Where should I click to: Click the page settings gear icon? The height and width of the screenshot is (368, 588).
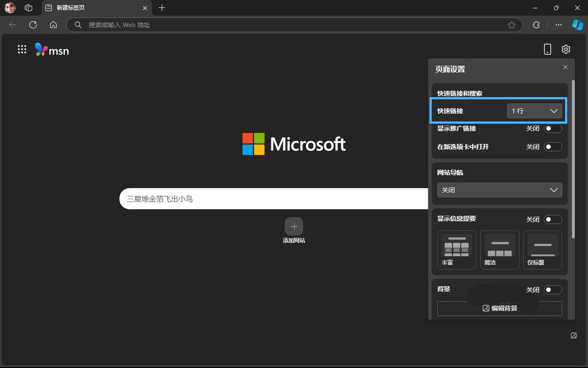pyautogui.click(x=566, y=49)
